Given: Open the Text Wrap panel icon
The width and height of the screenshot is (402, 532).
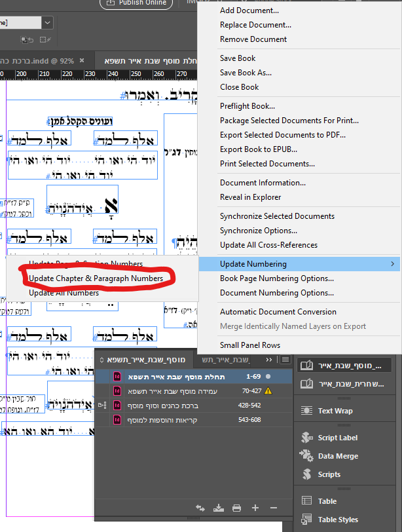Looking at the screenshot, I should [x=306, y=411].
